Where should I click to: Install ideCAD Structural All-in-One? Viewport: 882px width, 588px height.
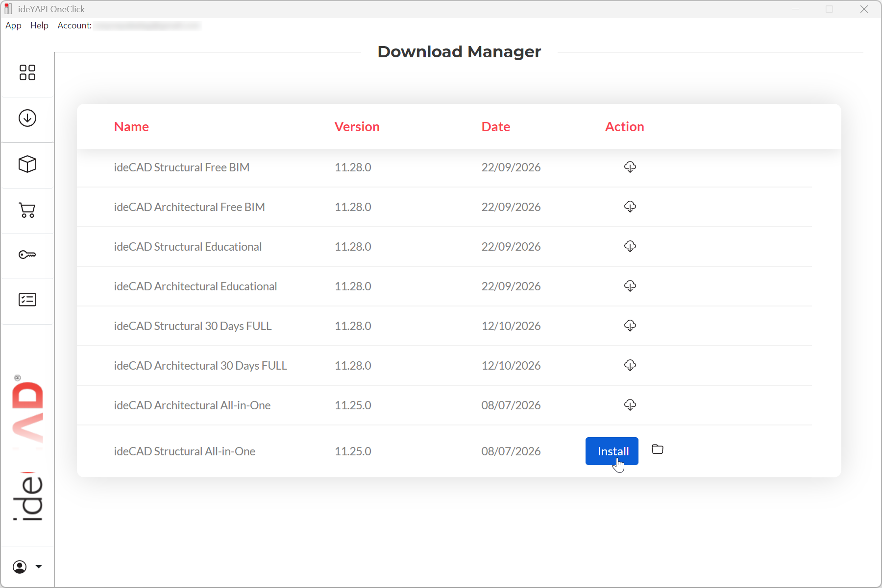(x=612, y=451)
